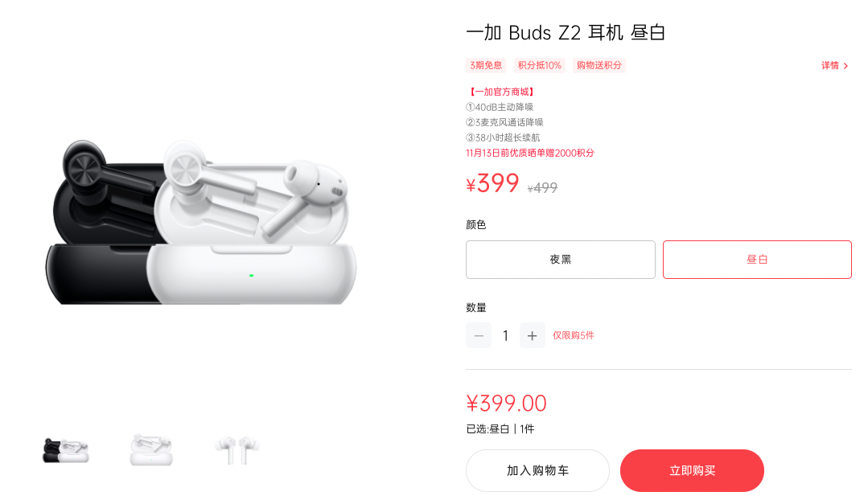Click the 【一加官方商城】 store label
Screen dimensions: 868x500
coord(500,92)
